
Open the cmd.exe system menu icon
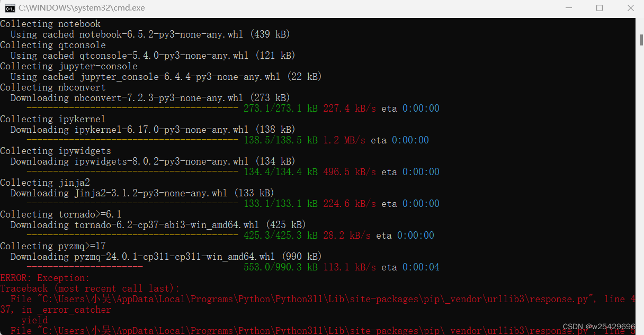click(9, 8)
